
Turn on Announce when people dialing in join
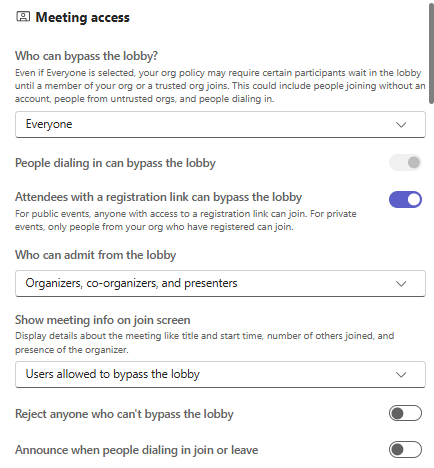point(405,449)
